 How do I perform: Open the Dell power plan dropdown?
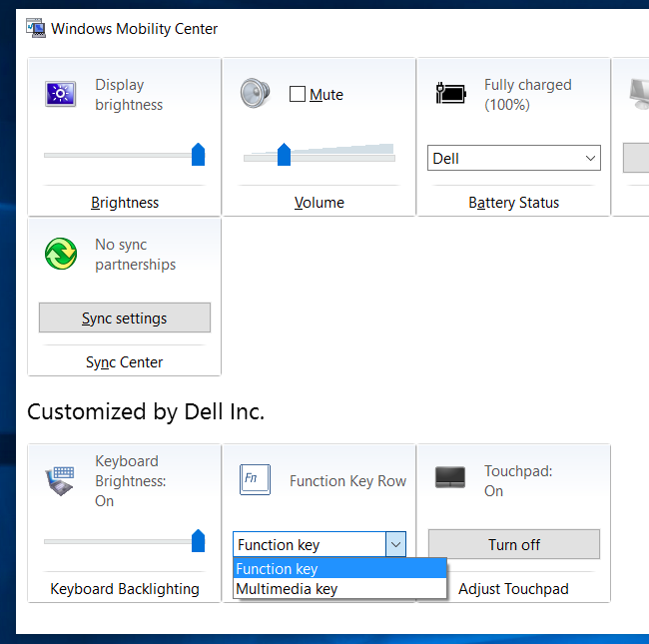(513, 158)
